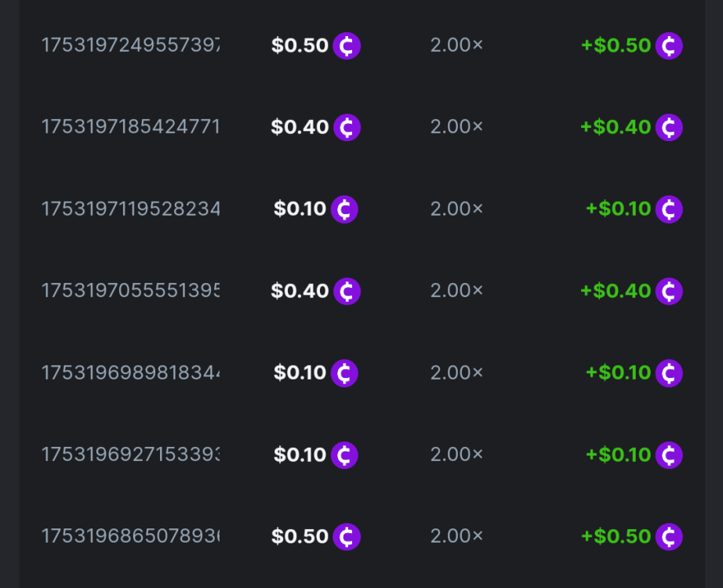
Task: Click coin icon beside $0.40 bet in 1753197185 row
Action: coord(347,127)
